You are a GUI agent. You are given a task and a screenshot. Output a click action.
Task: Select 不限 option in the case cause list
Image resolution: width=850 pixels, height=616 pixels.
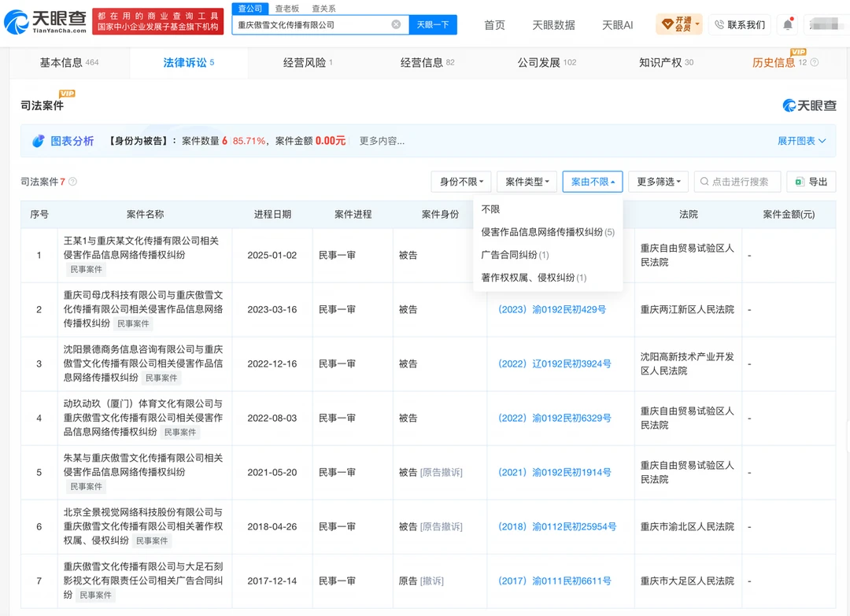(490, 209)
